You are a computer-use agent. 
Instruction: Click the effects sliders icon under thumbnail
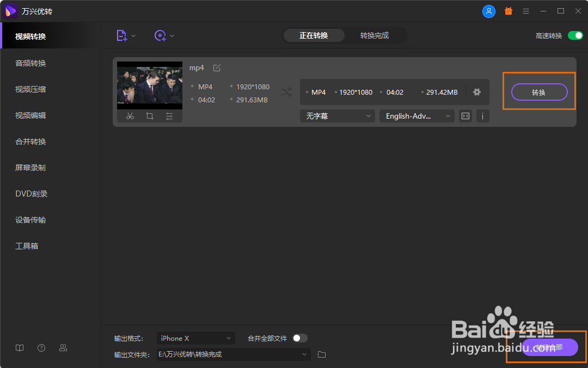click(x=169, y=116)
